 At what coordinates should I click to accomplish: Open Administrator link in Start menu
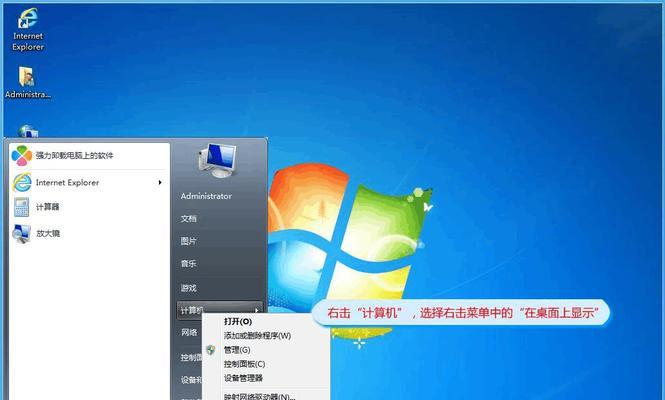(x=206, y=196)
